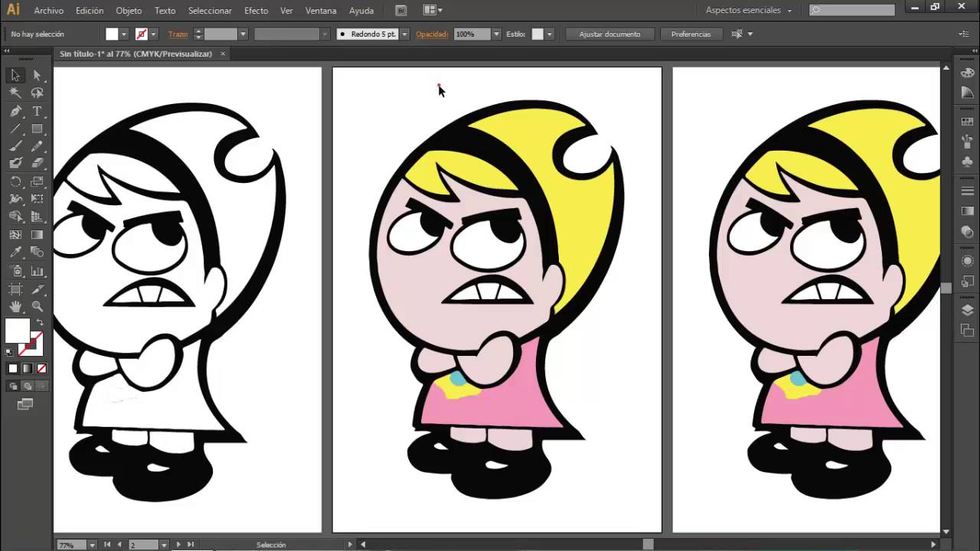Select the Blob Brush tool
The height and width of the screenshot is (551, 980).
15,162
